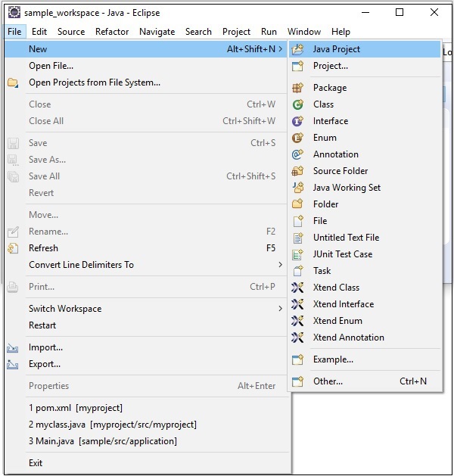Open the Search menu

[x=198, y=32]
